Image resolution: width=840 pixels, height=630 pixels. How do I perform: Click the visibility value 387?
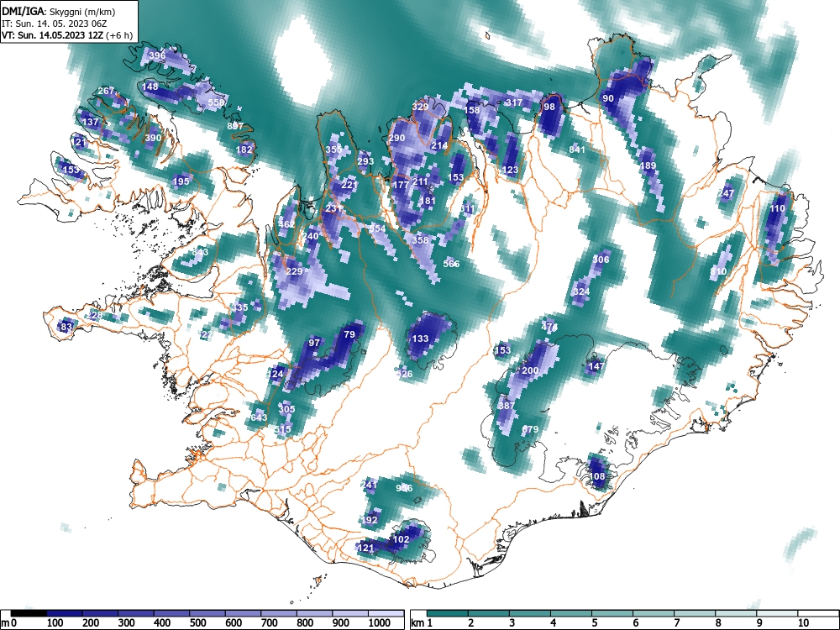pyautogui.click(x=507, y=406)
